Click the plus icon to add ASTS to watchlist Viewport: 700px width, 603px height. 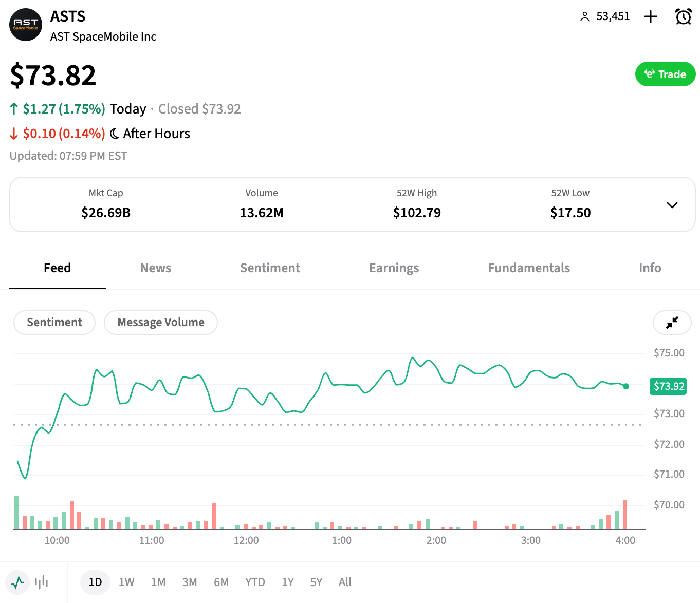651,16
